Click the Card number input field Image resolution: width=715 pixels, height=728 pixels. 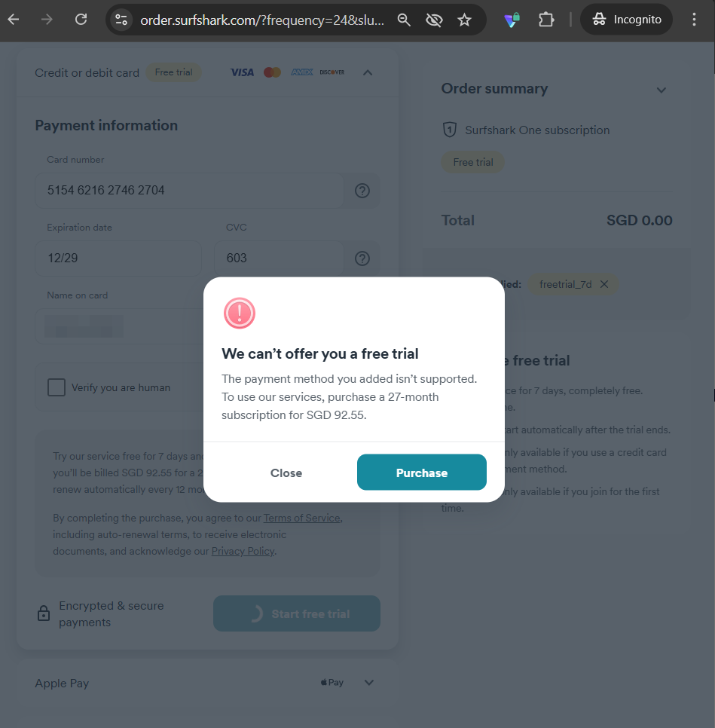pyautogui.click(x=188, y=191)
